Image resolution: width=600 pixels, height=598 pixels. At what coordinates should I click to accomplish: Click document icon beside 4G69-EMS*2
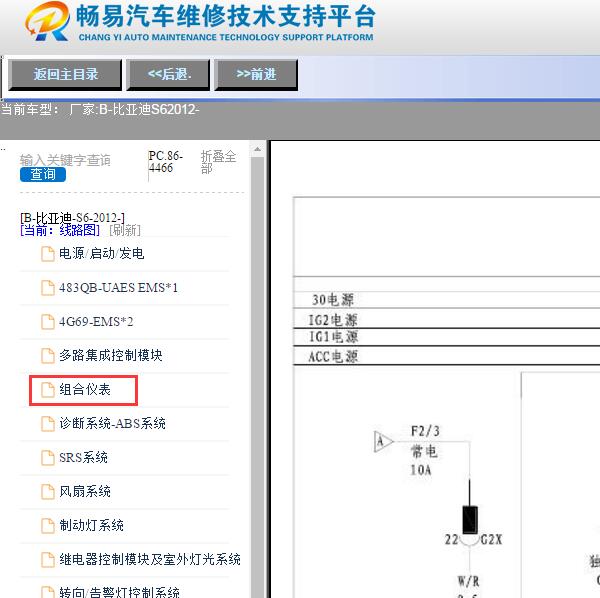pos(48,322)
